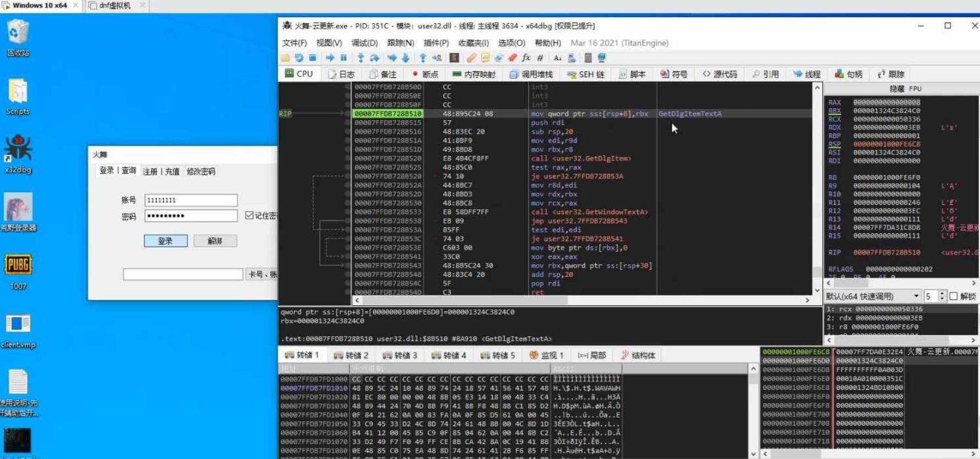The width and height of the screenshot is (980, 459).
Task: Toggle the 解锁 checkbox
Action: [x=954, y=296]
